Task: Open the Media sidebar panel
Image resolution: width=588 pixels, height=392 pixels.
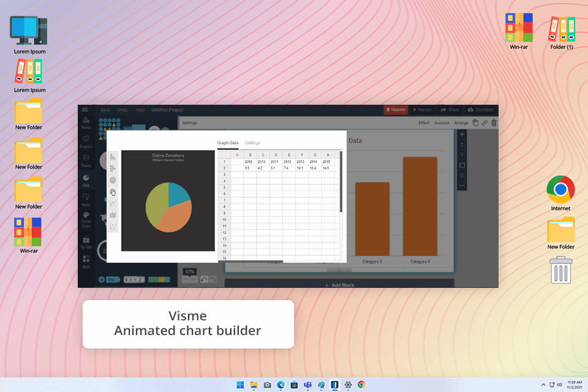Action: coord(86,200)
